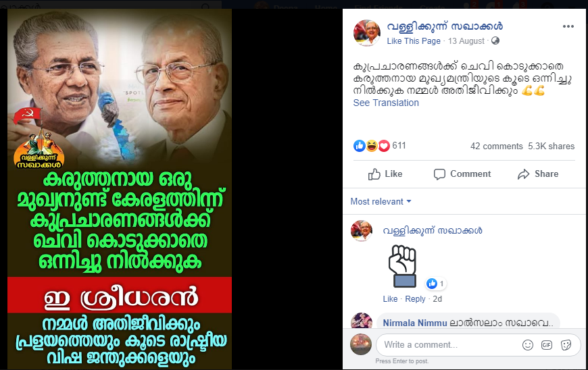Screen dimensions: 588x370
Task: Click the globe public-audience icon
Action: coord(495,41)
